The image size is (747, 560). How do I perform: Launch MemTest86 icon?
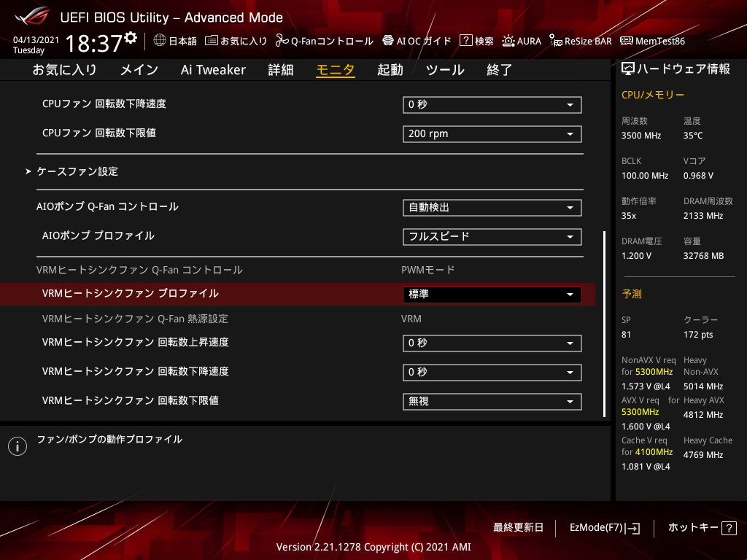click(x=627, y=41)
